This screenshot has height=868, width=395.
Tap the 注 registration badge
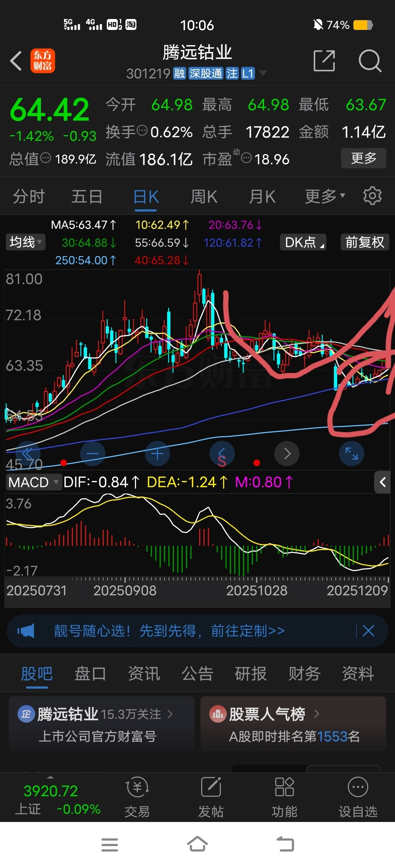[x=232, y=73]
